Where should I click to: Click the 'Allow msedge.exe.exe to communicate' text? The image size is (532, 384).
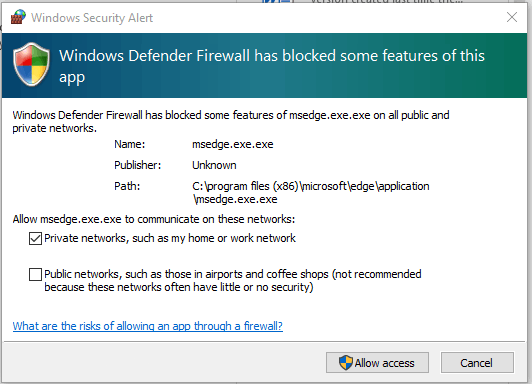pos(154,219)
